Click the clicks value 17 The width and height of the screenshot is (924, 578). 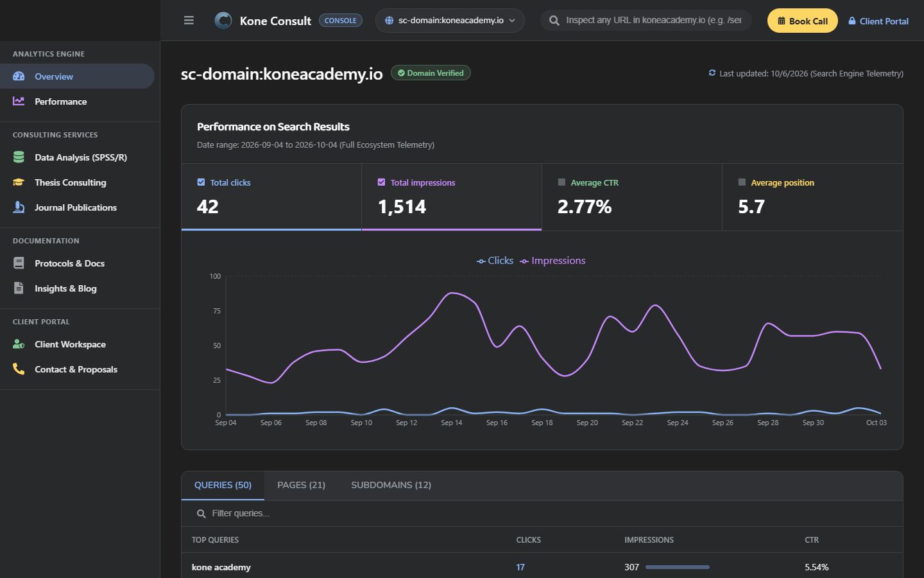click(x=520, y=567)
